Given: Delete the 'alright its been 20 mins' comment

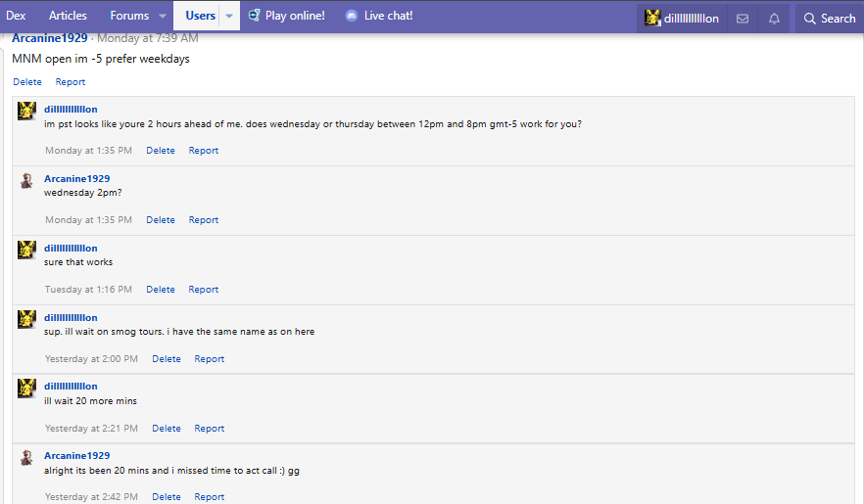Looking at the screenshot, I should tap(167, 497).
